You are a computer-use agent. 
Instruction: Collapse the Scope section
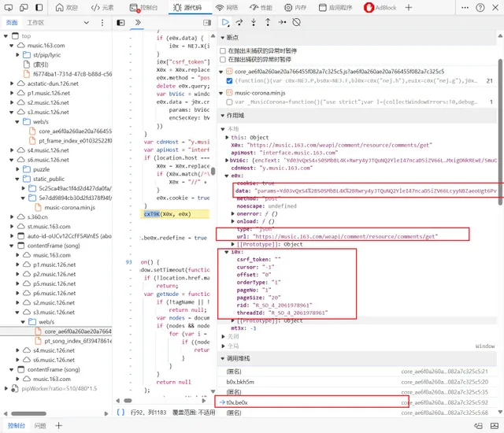pos(222,116)
